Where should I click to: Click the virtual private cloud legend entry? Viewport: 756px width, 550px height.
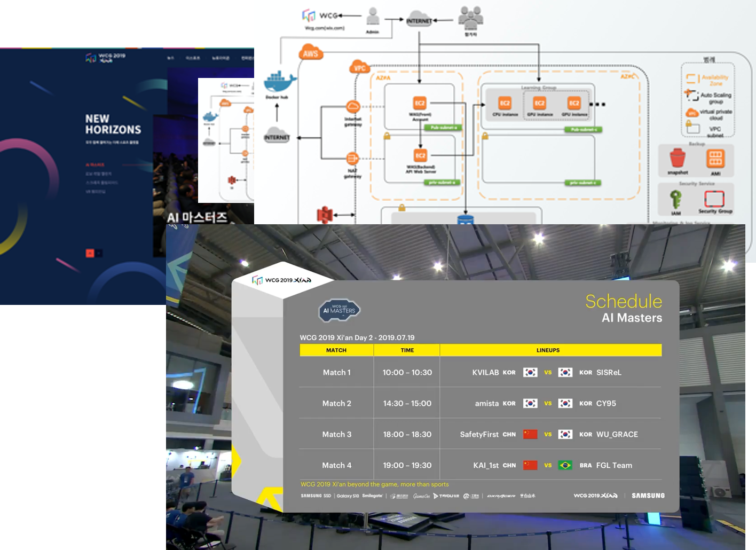[x=709, y=114]
